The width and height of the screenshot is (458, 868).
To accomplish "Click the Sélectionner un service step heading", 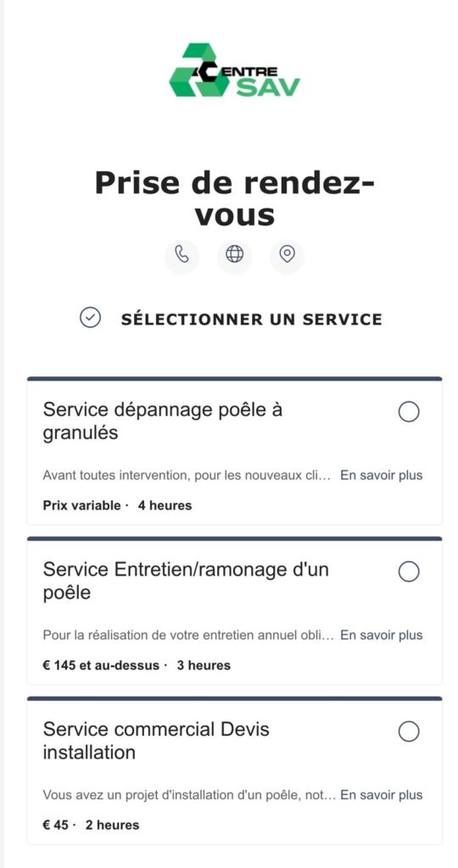I will point(251,320).
